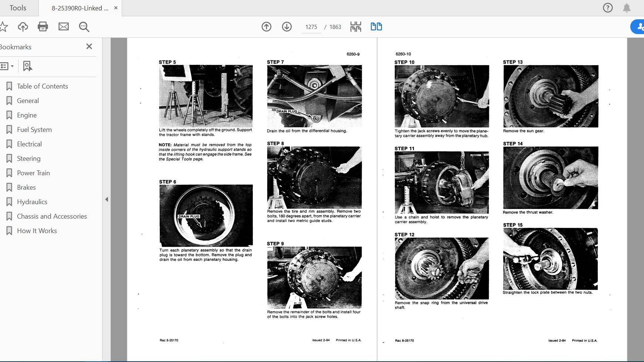Open the Fuel System bookmark
The height and width of the screenshot is (362, 644).
34,130
